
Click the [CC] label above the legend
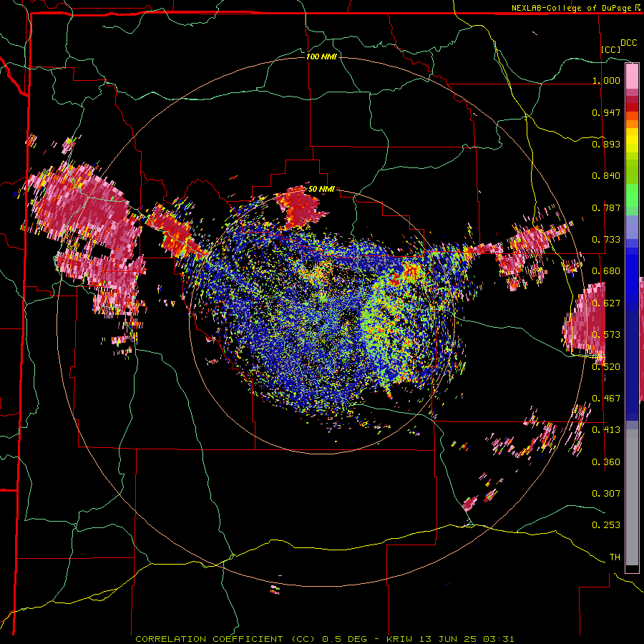611,49
